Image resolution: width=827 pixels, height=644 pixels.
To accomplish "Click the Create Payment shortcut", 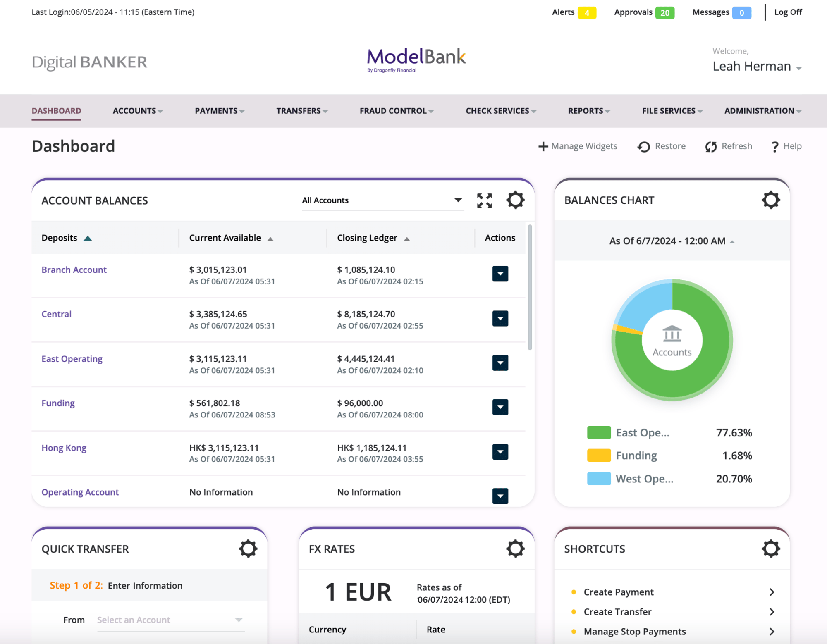I will (618, 592).
